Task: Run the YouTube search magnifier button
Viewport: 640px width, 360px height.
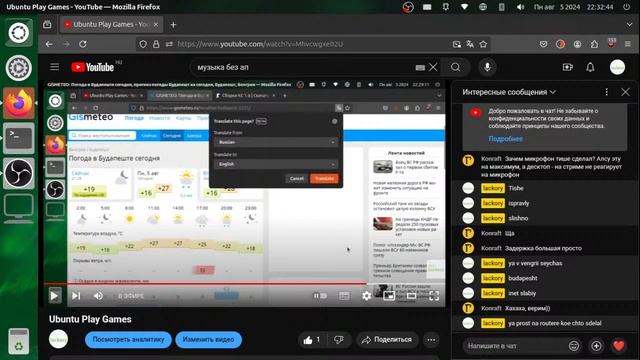Action: click(456, 67)
